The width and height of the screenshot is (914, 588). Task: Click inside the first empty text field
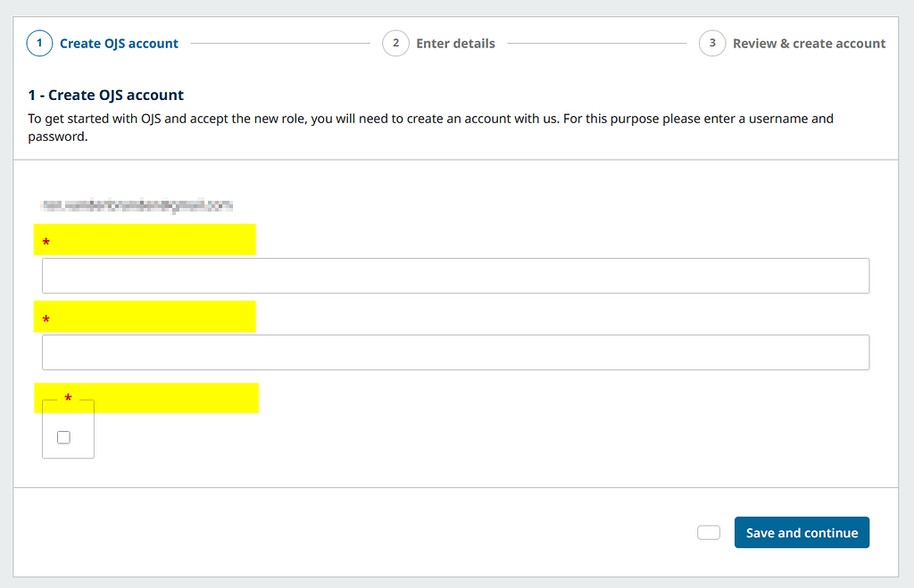coord(455,276)
